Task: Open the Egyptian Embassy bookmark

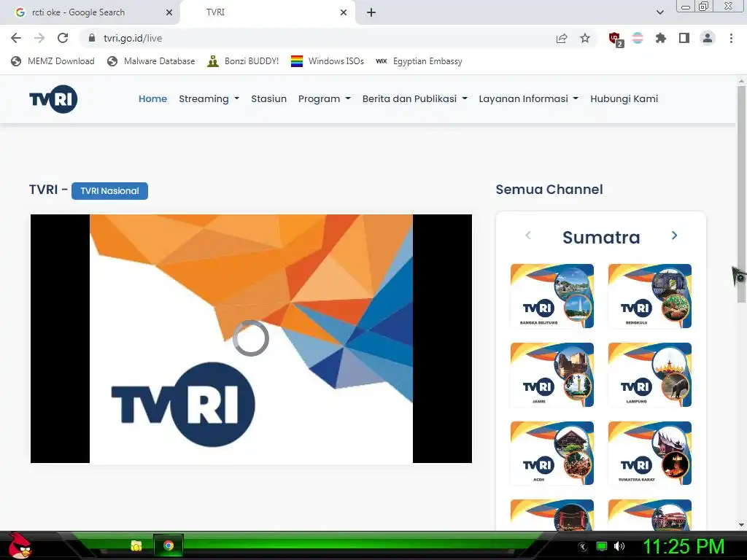Action: point(419,61)
